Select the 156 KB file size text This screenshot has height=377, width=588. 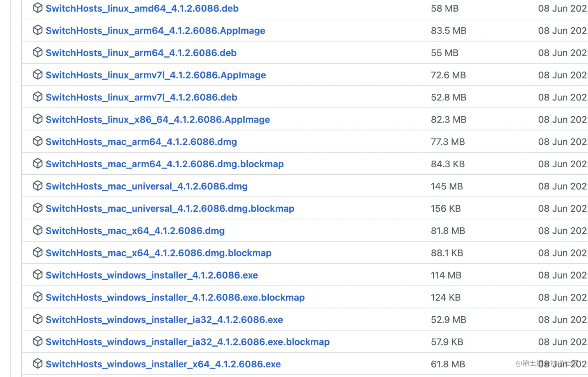(446, 208)
